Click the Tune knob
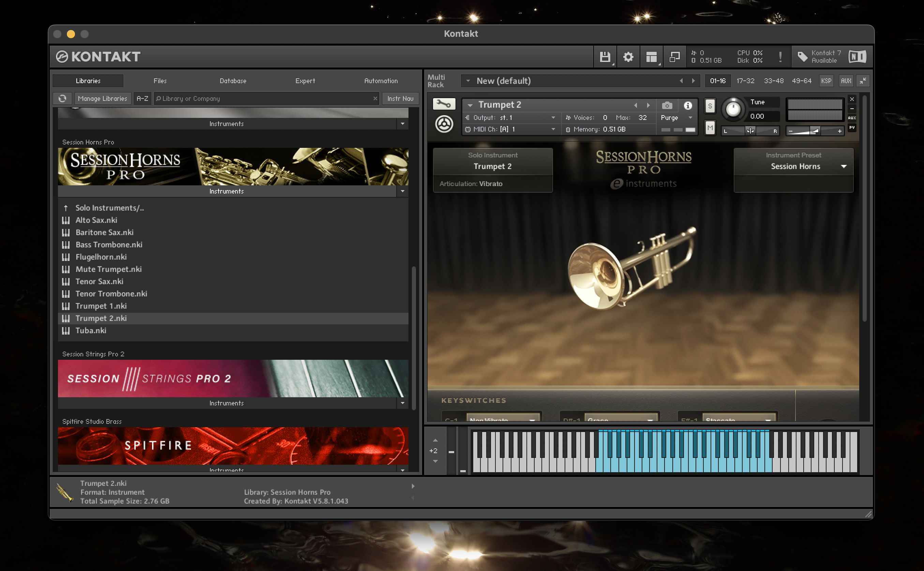 (x=733, y=109)
